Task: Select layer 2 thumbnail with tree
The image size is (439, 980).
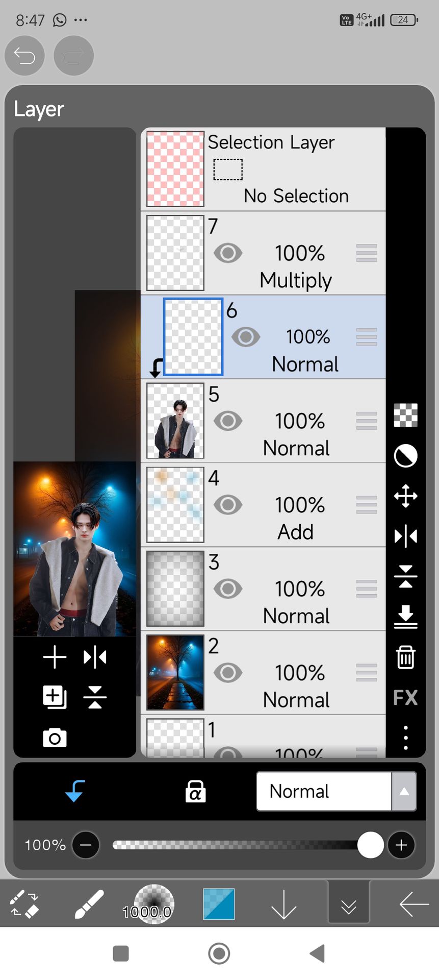Action: 175,673
